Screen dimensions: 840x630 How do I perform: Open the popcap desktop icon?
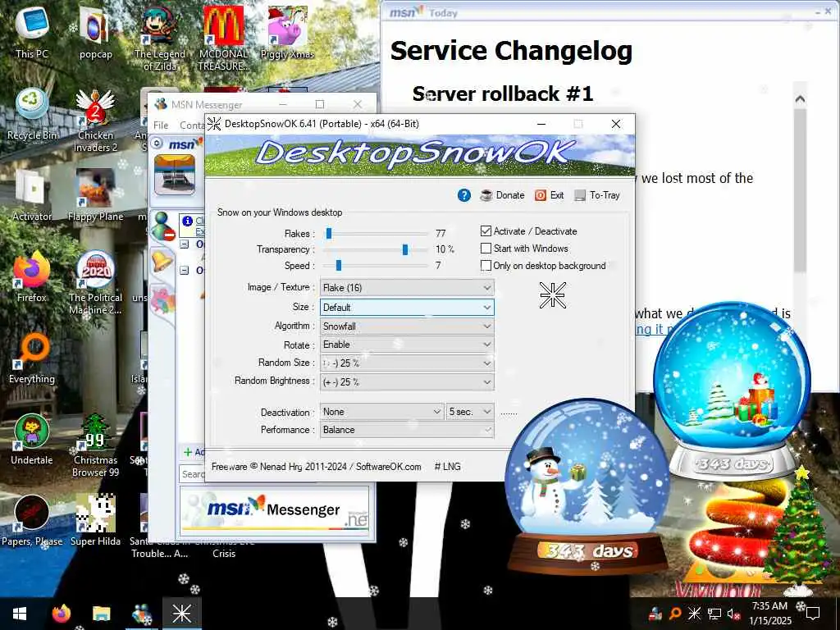click(95, 33)
